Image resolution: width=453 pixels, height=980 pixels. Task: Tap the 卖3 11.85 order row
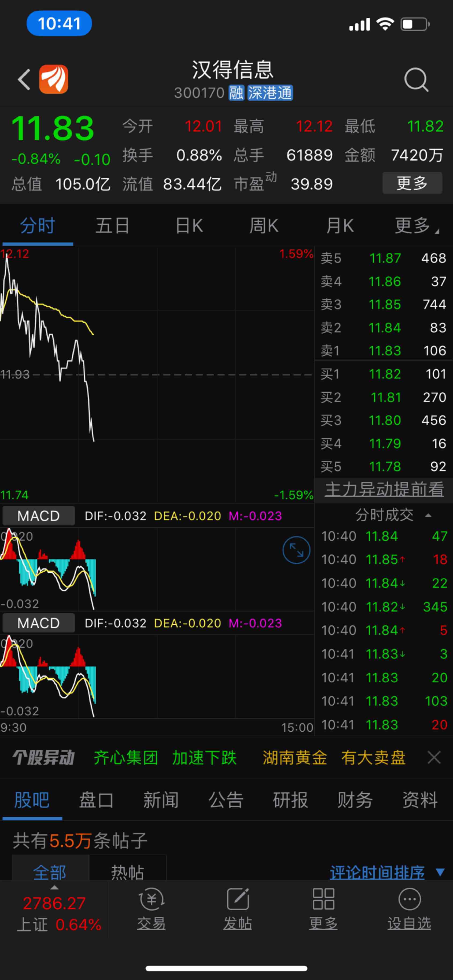[383, 304]
